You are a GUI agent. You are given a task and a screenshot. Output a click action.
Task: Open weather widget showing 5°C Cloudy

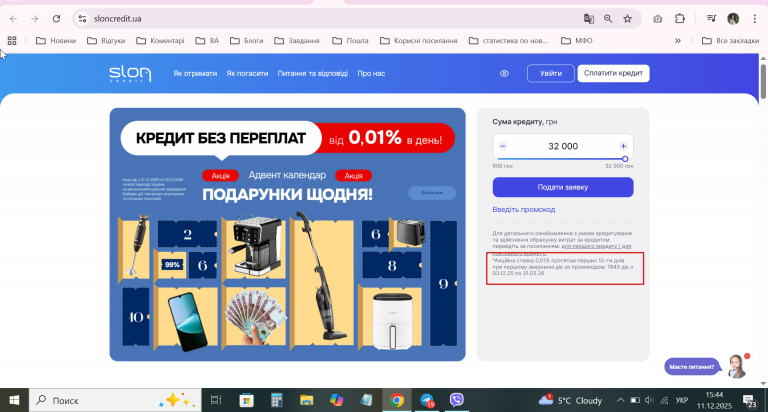point(571,400)
